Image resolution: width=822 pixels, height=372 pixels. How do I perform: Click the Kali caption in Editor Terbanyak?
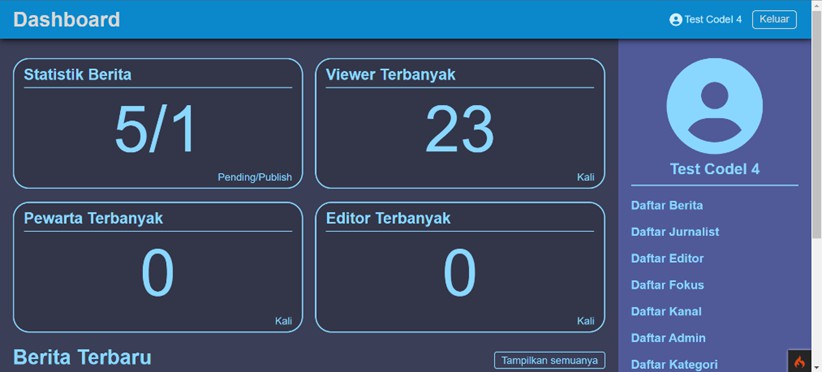(x=586, y=321)
